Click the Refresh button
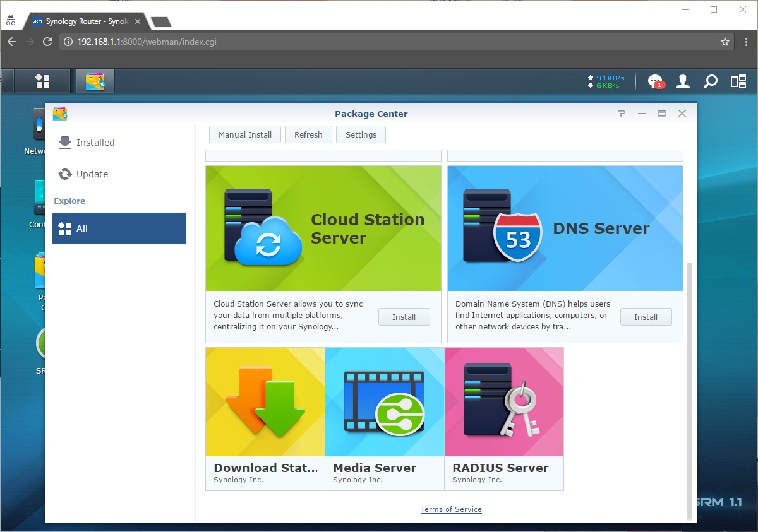 pos(308,134)
